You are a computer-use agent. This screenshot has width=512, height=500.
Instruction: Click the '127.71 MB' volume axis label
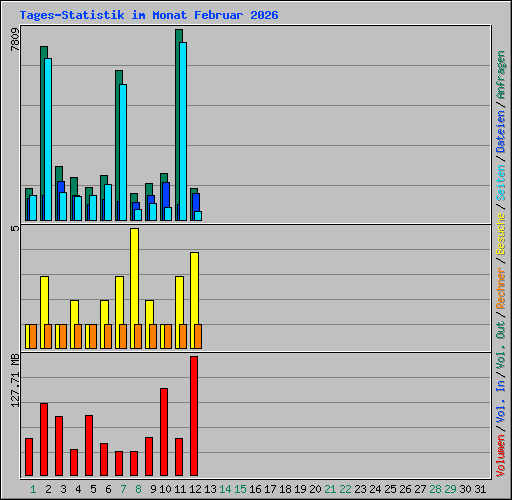pyautogui.click(x=15, y=381)
